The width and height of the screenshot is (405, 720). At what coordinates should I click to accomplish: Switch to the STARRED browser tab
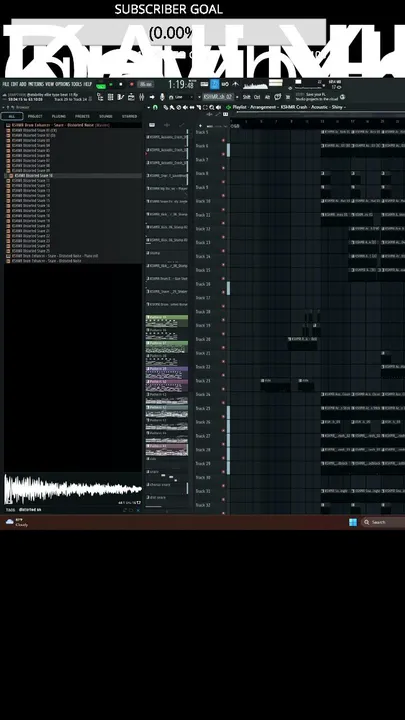(x=129, y=116)
